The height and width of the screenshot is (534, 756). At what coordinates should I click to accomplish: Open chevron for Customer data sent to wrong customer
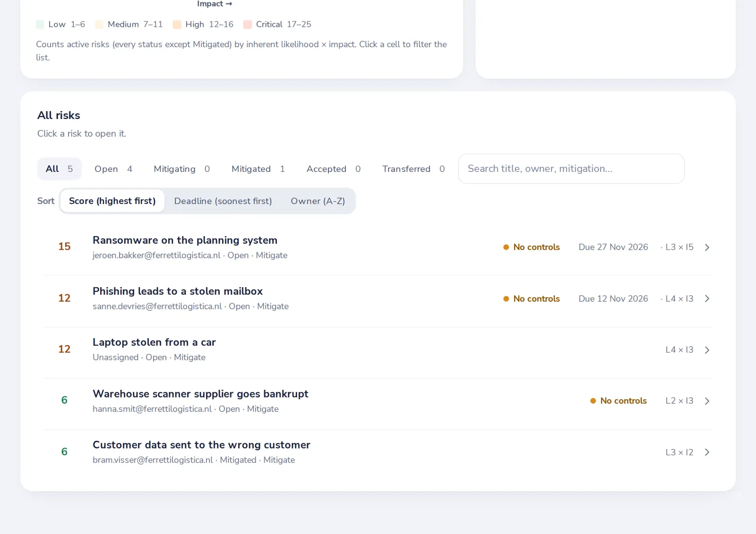[707, 452]
